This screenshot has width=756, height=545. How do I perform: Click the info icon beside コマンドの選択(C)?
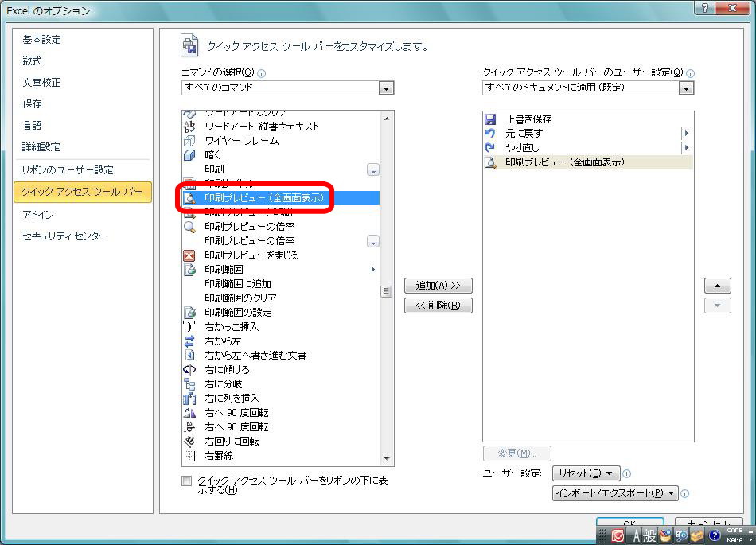click(261, 73)
